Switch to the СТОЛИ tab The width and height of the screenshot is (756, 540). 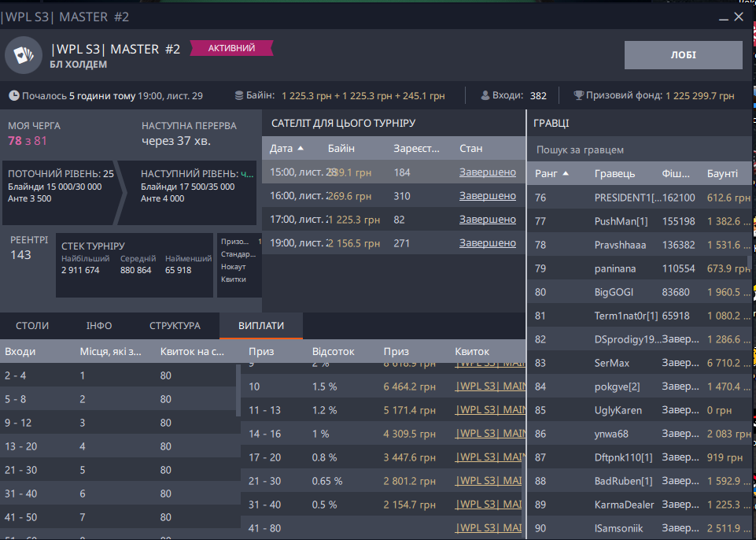pyautogui.click(x=32, y=325)
